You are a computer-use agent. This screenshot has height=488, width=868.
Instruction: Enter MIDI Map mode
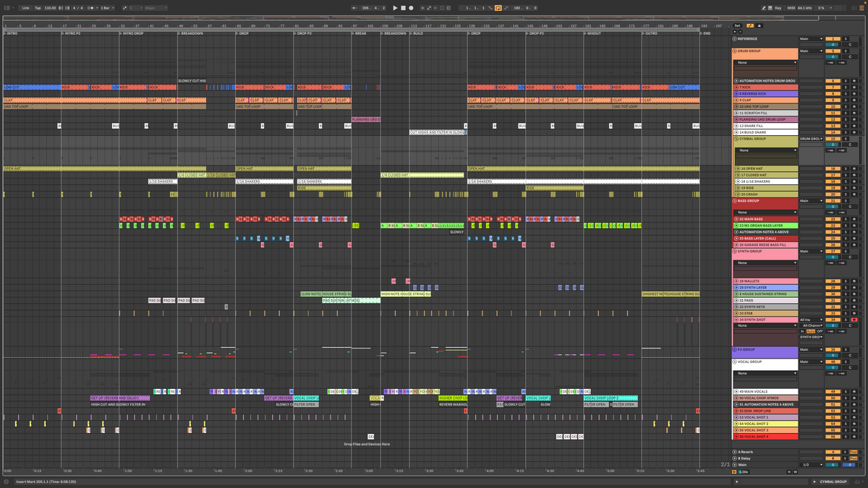click(x=792, y=7)
